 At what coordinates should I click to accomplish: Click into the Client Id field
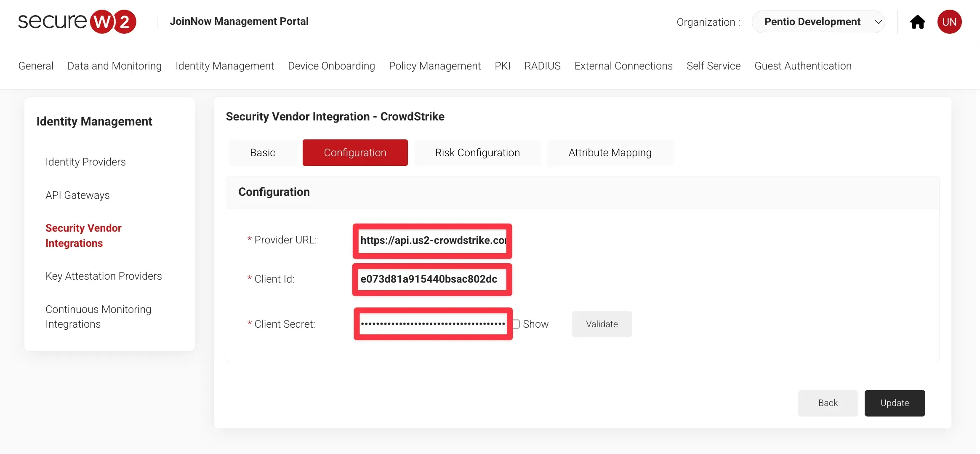point(432,279)
